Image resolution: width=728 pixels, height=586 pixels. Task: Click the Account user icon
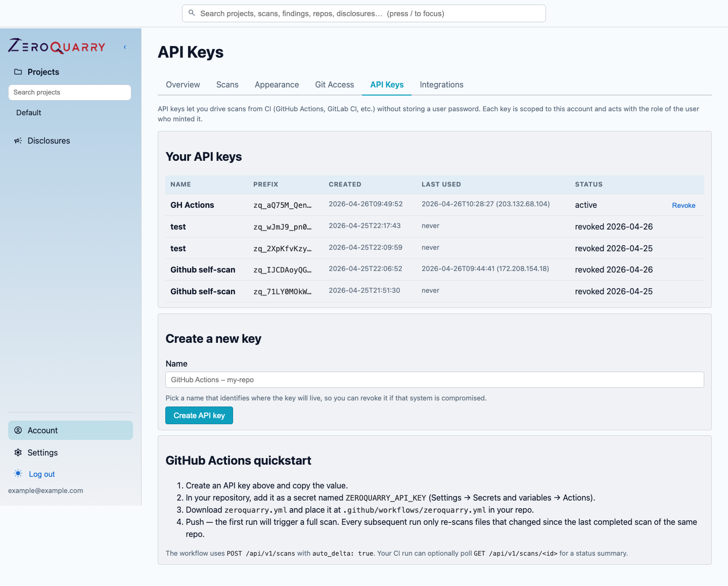coord(18,430)
